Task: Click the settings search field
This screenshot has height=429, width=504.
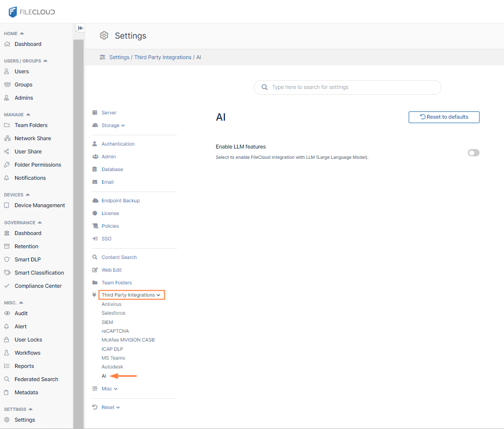Action: pos(347,87)
